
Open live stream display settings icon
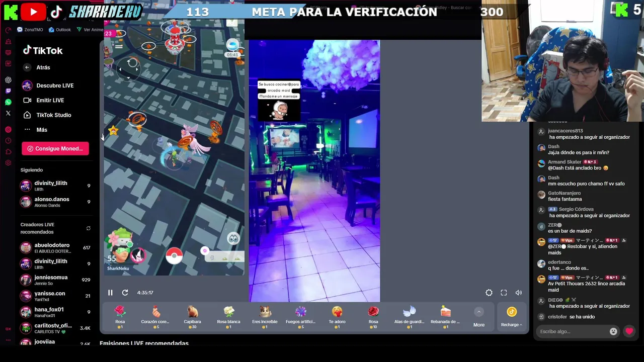pos(489,293)
